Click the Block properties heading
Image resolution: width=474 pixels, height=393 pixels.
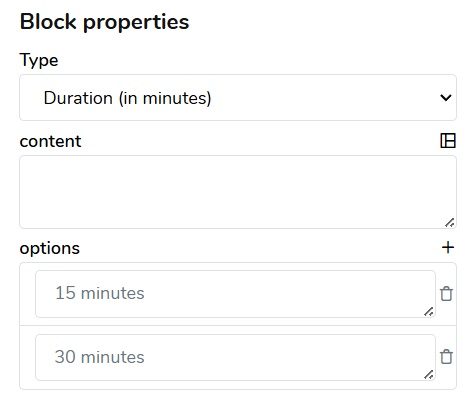104,22
